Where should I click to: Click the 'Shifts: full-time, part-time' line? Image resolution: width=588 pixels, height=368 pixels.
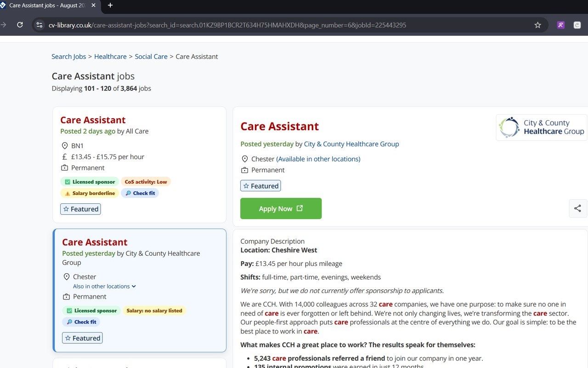311,277
